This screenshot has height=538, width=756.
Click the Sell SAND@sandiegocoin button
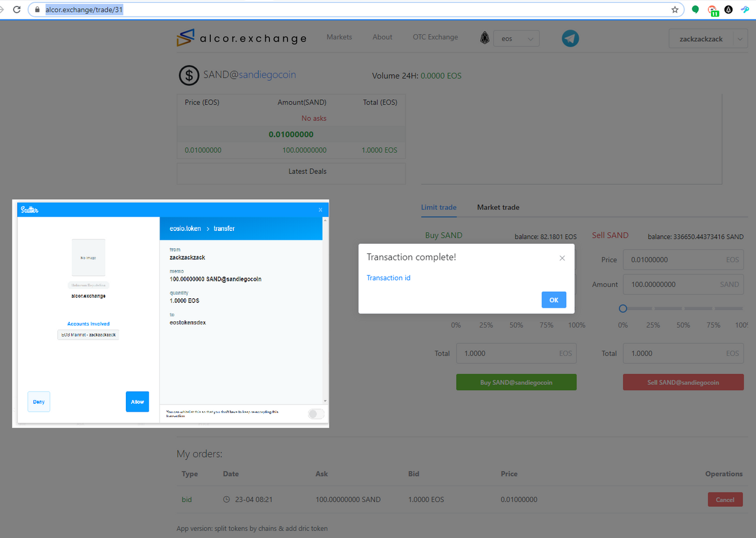pyautogui.click(x=683, y=382)
